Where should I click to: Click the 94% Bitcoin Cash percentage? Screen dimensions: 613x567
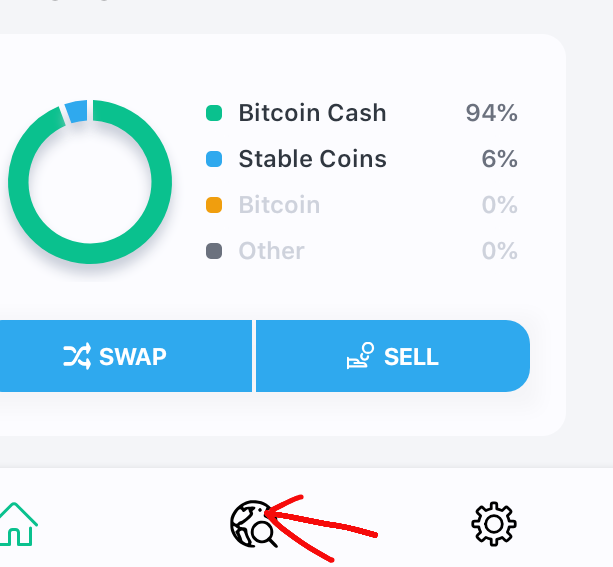[491, 113]
